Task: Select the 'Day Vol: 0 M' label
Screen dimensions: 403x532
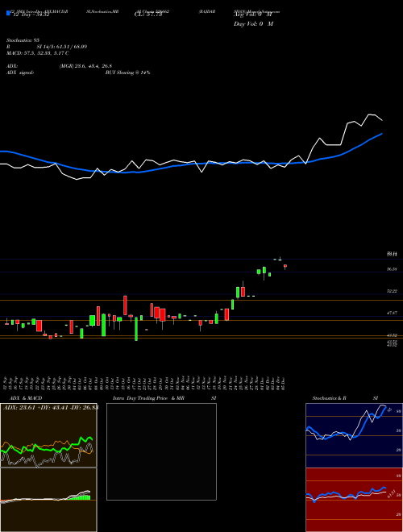Action: (x=253, y=23)
